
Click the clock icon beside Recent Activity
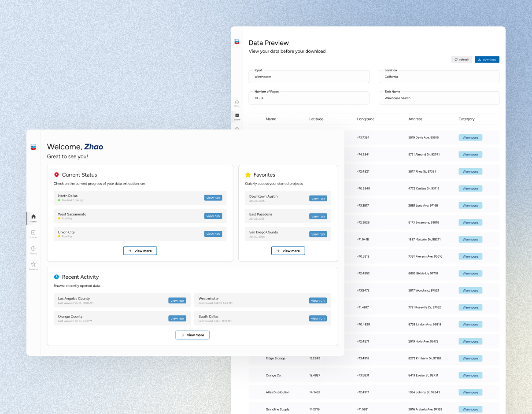56,277
